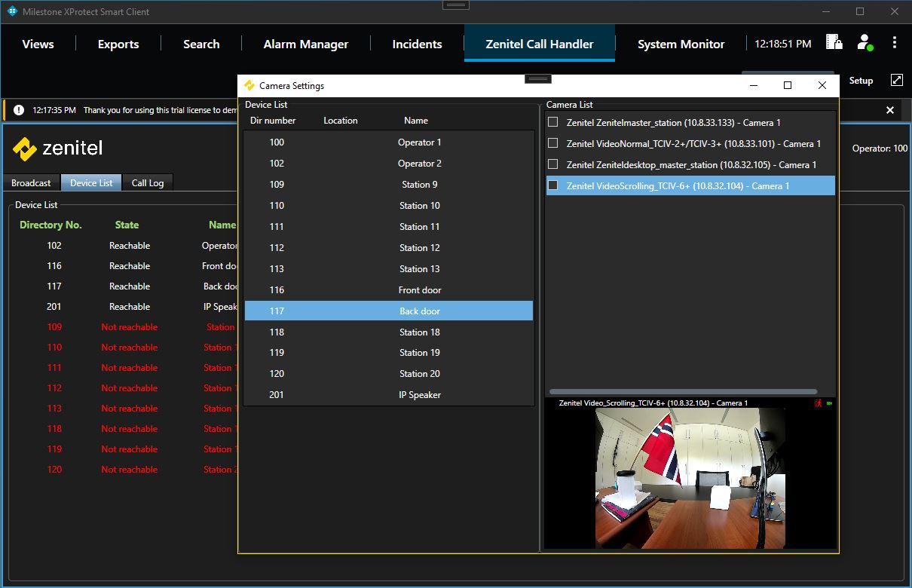
Task: Select the Zenitel Call Handler tab
Action: pos(540,44)
